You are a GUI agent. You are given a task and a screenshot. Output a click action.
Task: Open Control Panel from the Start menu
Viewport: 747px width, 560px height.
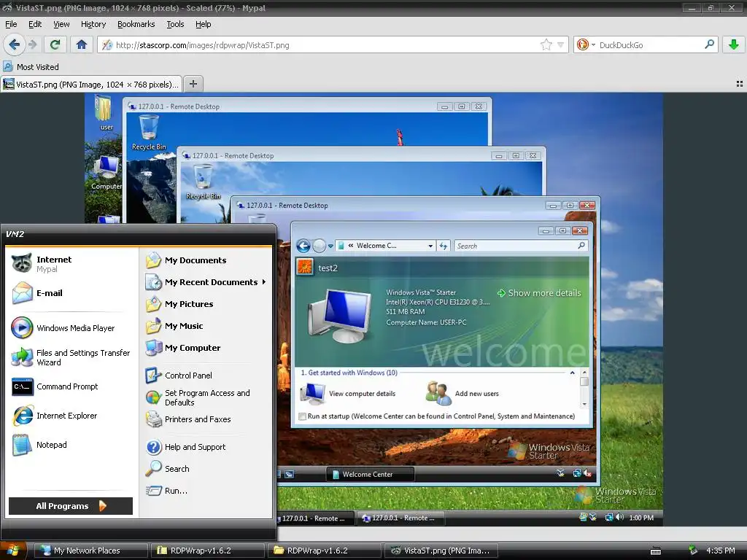point(206,376)
